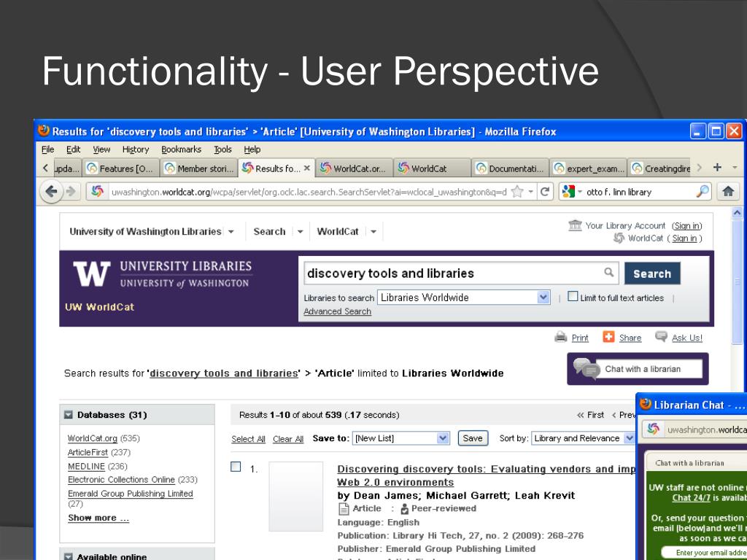Image resolution: width=747 pixels, height=560 pixels.
Task: Click the library building icon by Your Library Account
Action: click(576, 225)
